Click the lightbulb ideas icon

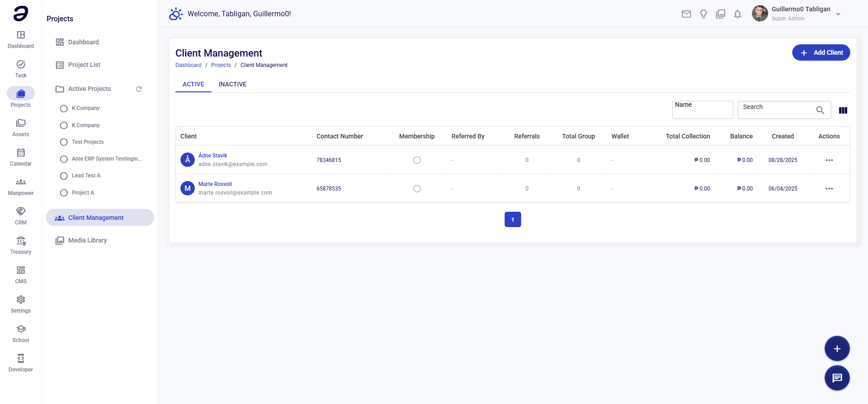703,14
